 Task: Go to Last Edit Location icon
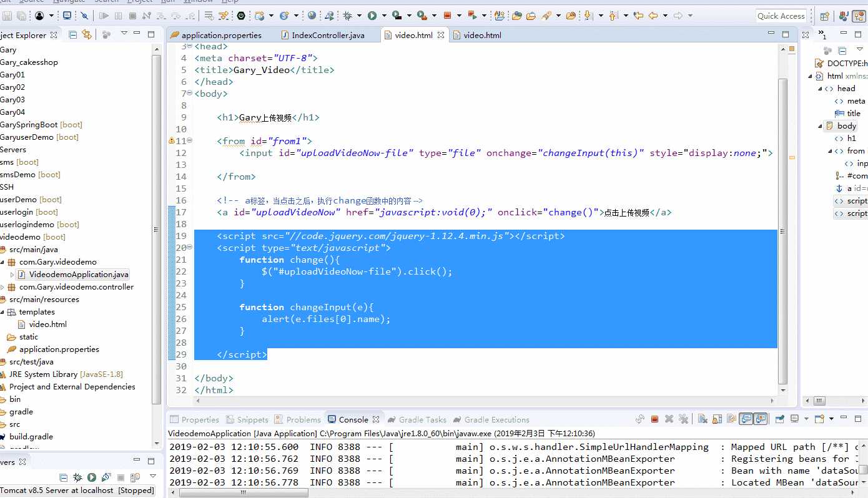click(638, 16)
